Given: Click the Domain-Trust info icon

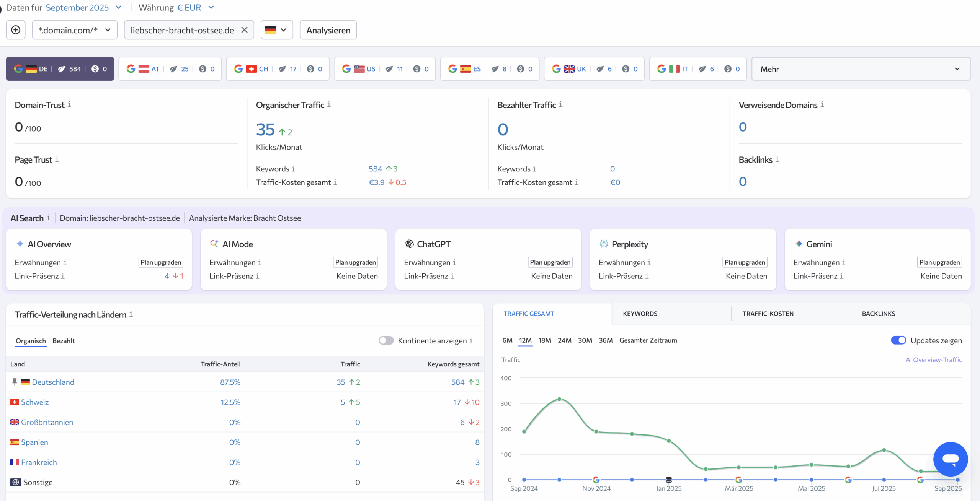Looking at the screenshot, I should point(69,104).
